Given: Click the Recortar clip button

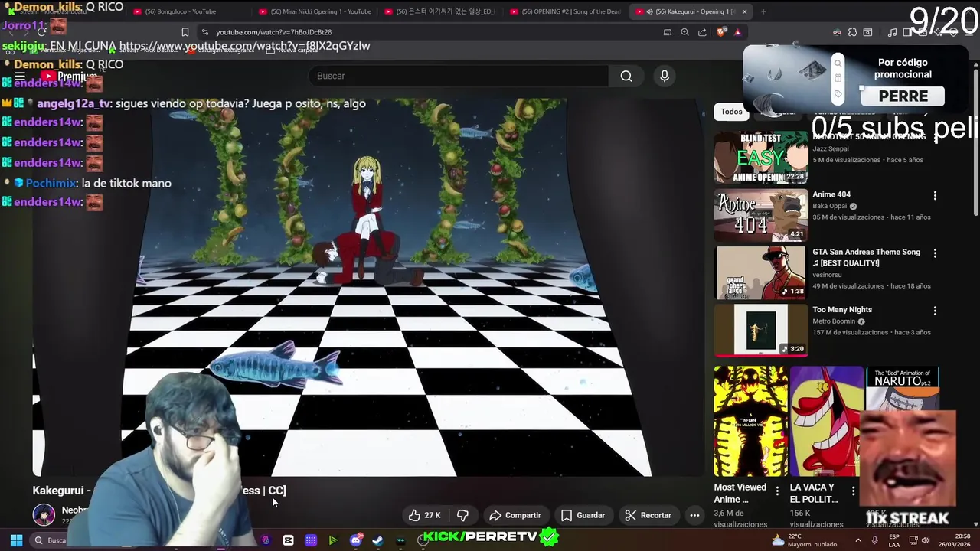Looking at the screenshot, I should coord(648,515).
